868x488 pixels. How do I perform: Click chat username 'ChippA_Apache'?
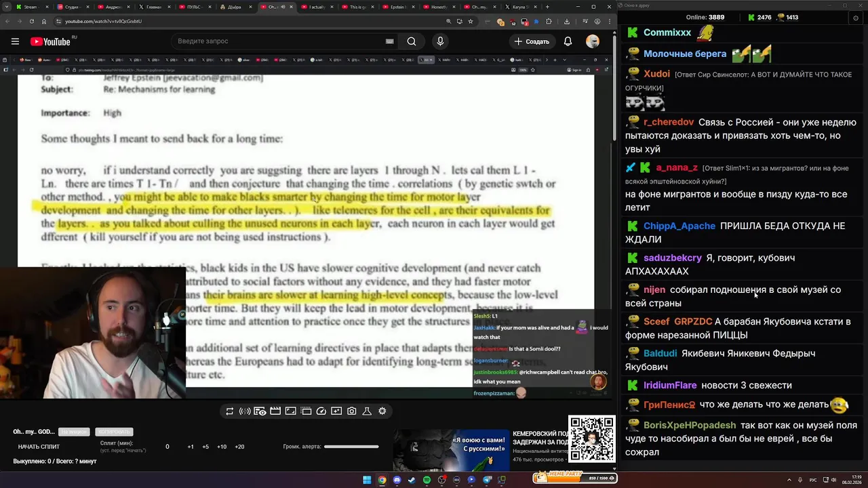(679, 226)
